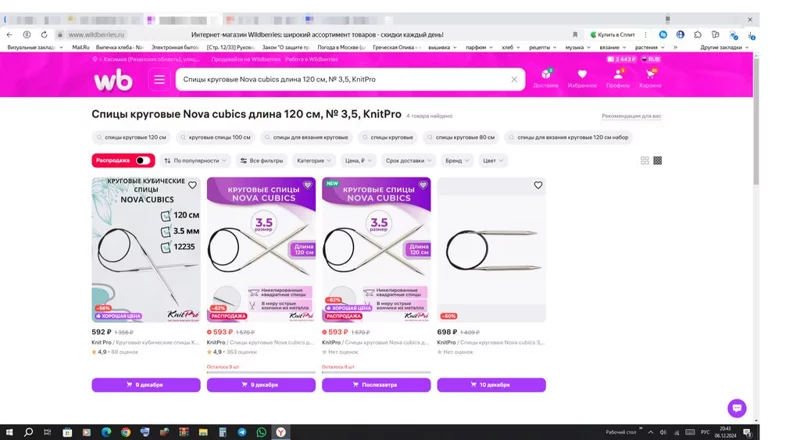This screenshot has width=800, height=440.
Task: Expand the Категория filter dropdown
Action: pyautogui.click(x=314, y=160)
